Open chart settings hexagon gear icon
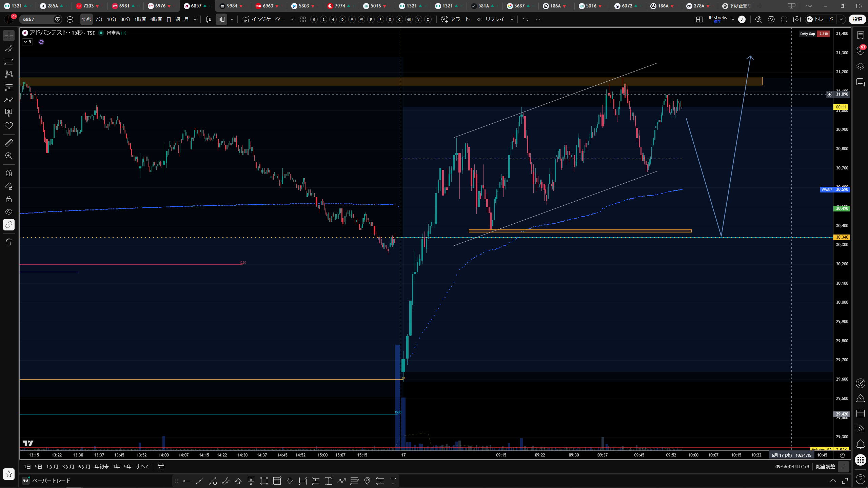The width and height of the screenshot is (868, 488). pyautogui.click(x=771, y=20)
